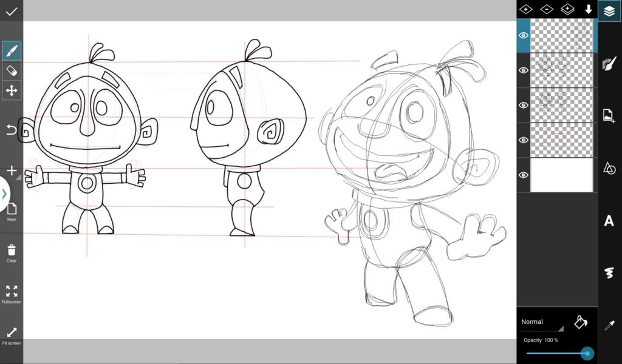Hide the top selected layer
Screen dimensions: 622x364
click(524, 35)
